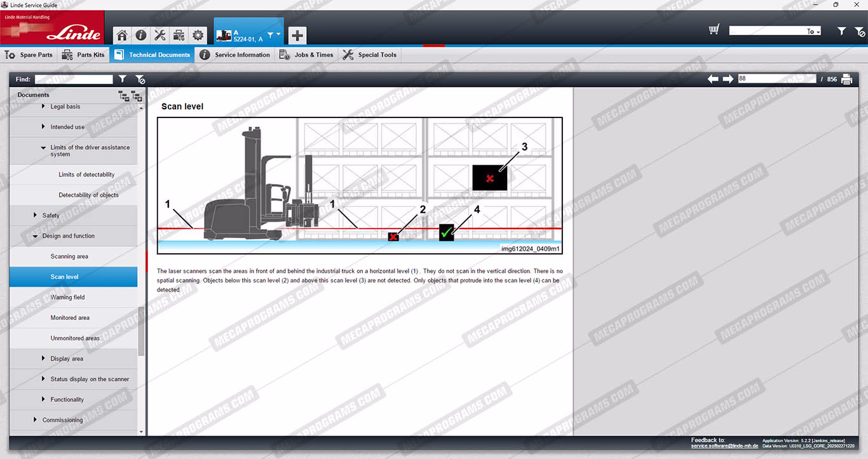Open the vehicle A 5224-01 dropdown arrow
Image resolution: width=868 pixels, height=459 pixels.
pyautogui.click(x=278, y=34)
